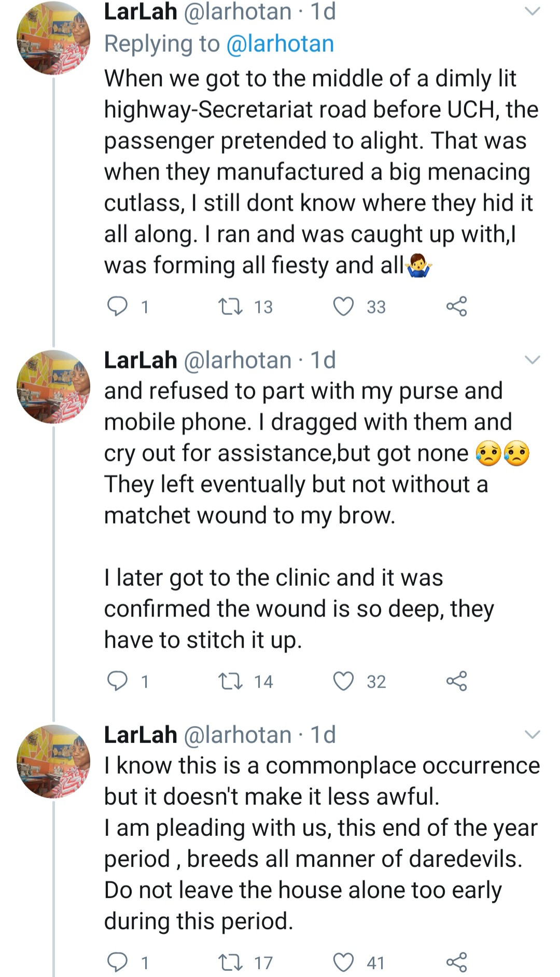Reply to the matchet wound tweet
The image size is (560, 977).
click(x=117, y=681)
